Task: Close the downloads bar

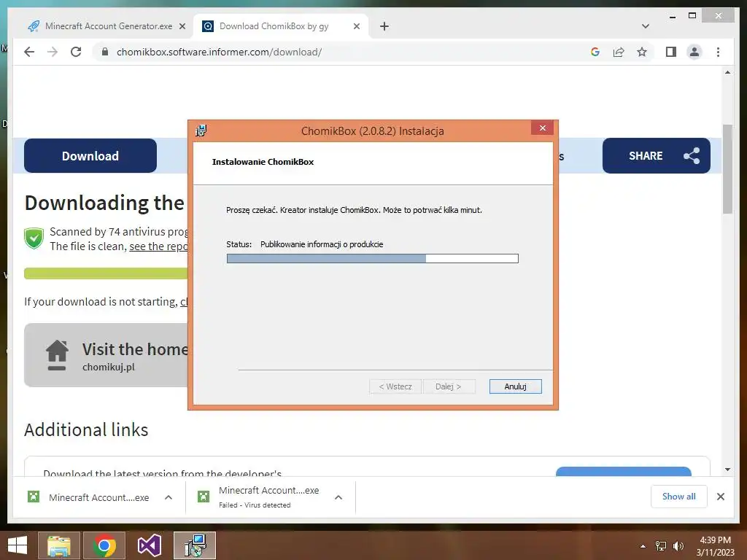Action: [720, 497]
